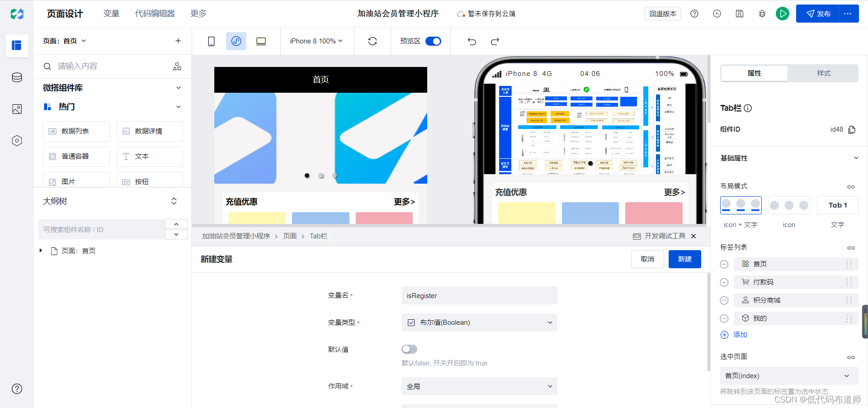Select the icon + 文字 layout mode

coord(741,205)
